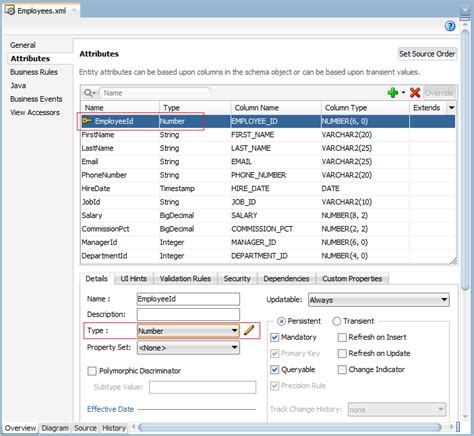Select the Salary attribute row
Viewport: 474px width, 436px height.
(268, 215)
